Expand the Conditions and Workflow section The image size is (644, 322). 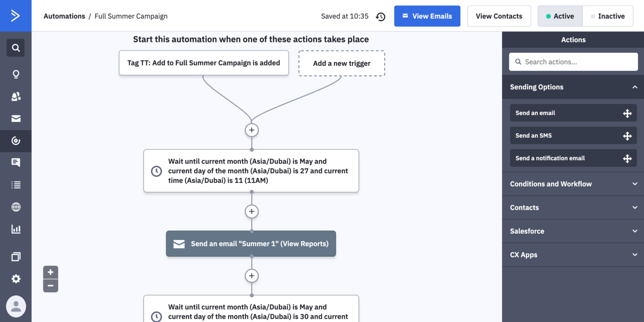pyautogui.click(x=573, y=184)
